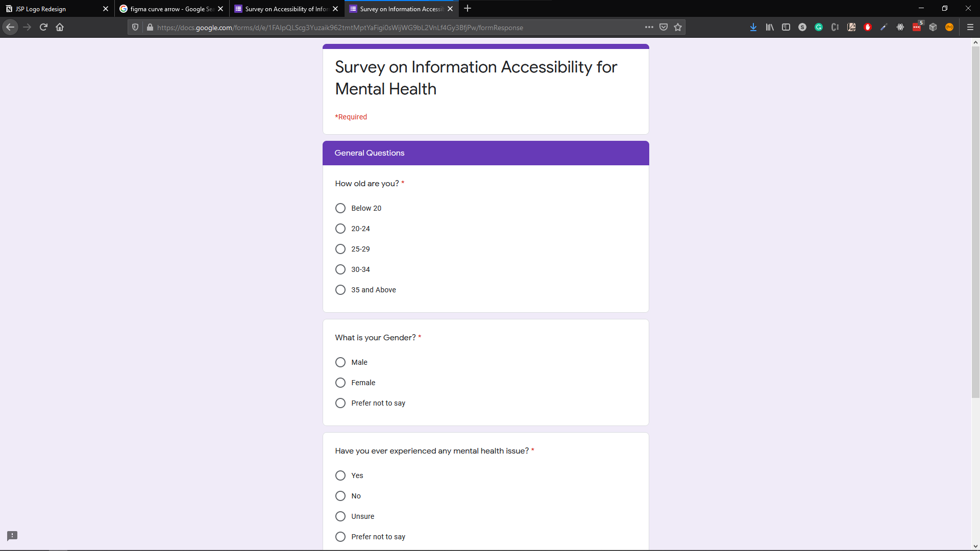The height and width of the screenshot is (551, 980).
Task: Choose Female as gender
Action: click(340, 383)
